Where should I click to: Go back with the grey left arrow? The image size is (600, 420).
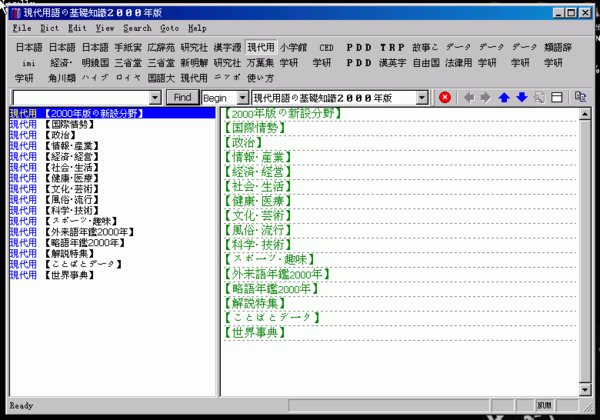(468, 98)
